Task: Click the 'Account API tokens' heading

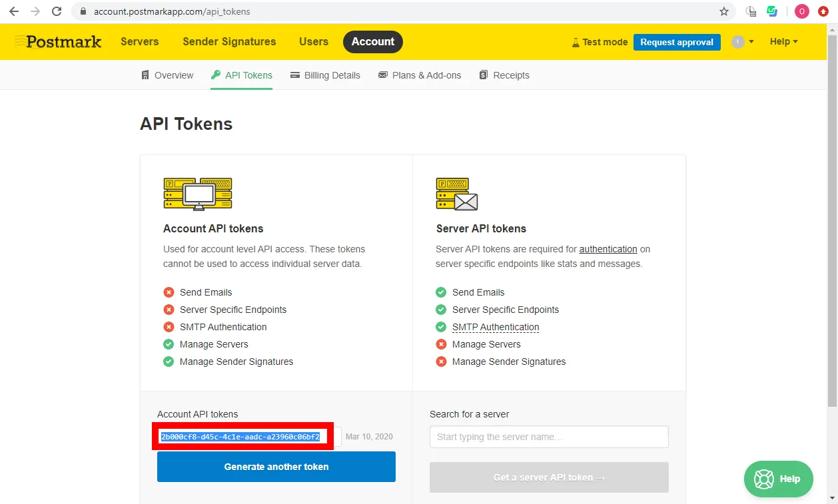Action: (213, 228)
